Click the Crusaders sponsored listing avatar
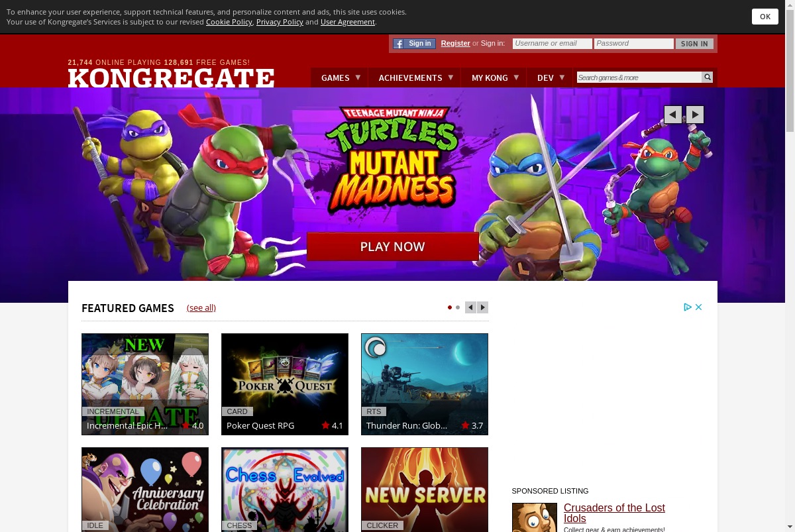 (x=534, y=517)
